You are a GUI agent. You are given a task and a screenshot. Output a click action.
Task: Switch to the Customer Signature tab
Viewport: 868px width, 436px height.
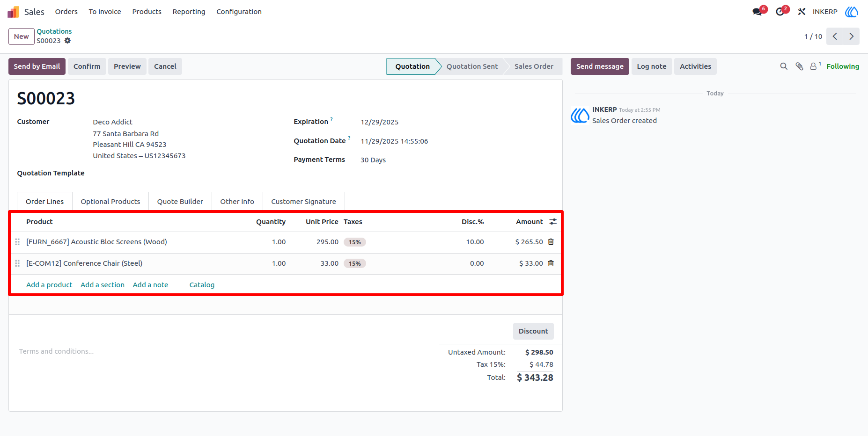tap(304, 202)
